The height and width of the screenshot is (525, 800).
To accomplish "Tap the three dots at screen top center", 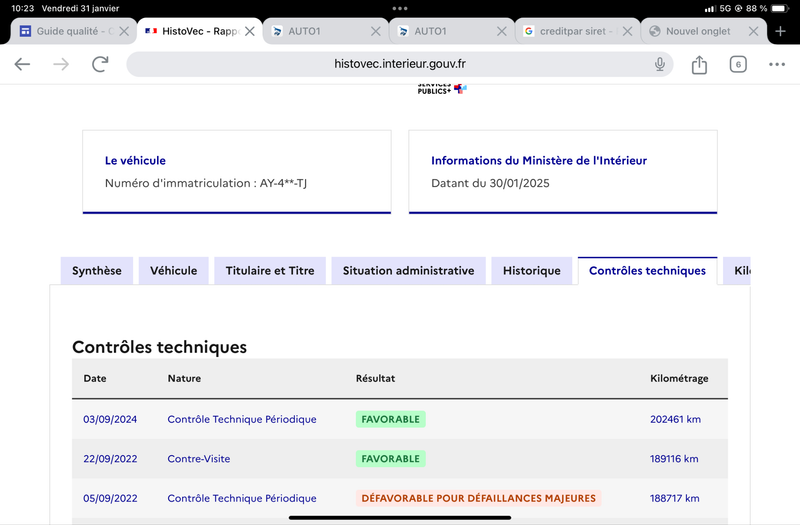I will click(399, 8).
